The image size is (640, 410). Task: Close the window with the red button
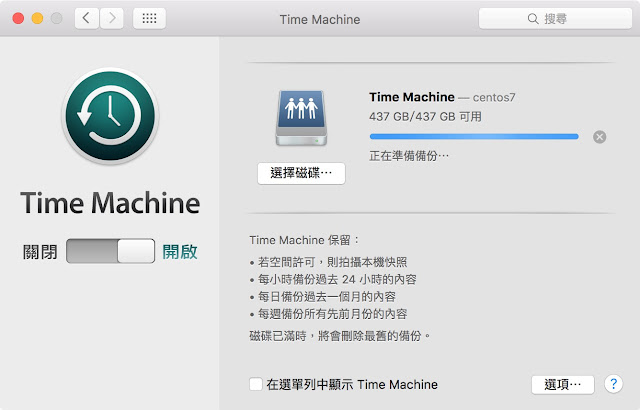coord(18,18)
